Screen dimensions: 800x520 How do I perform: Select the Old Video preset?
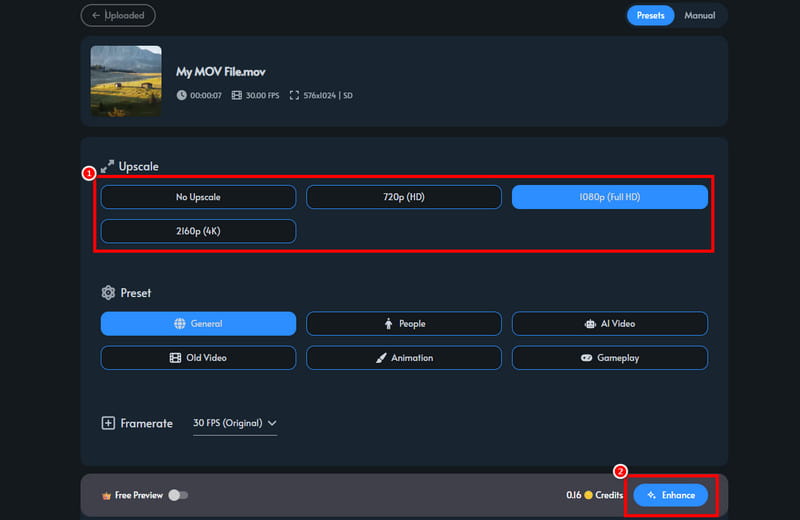(x=198, y=357)
